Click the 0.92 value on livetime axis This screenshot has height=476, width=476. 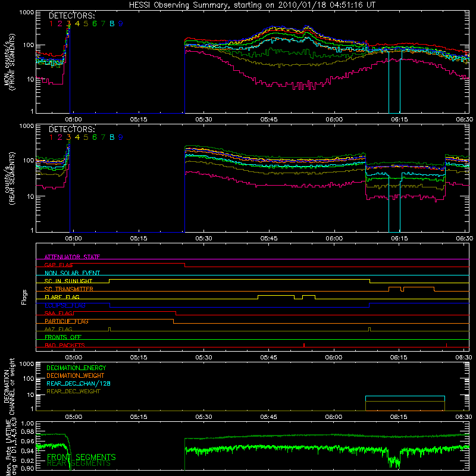[28, 461]
